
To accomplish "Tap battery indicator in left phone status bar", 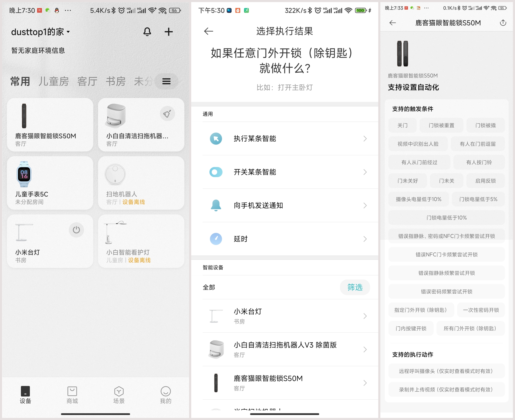I will [175, 10].
